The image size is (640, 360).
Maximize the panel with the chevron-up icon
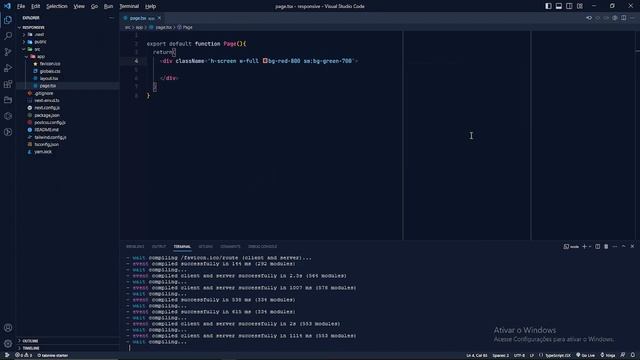[624, 247]
